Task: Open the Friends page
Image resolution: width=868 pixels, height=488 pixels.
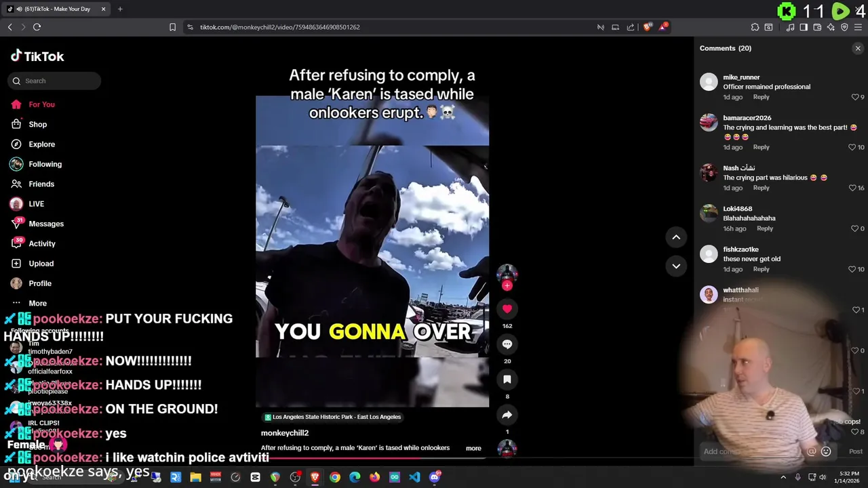Action: 33,184
